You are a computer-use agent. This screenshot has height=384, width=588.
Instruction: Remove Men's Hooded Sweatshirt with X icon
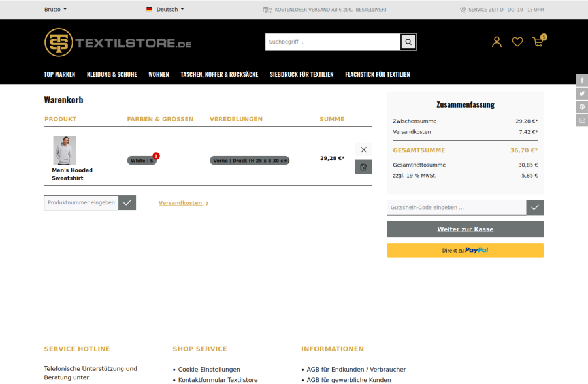point(363,150)
